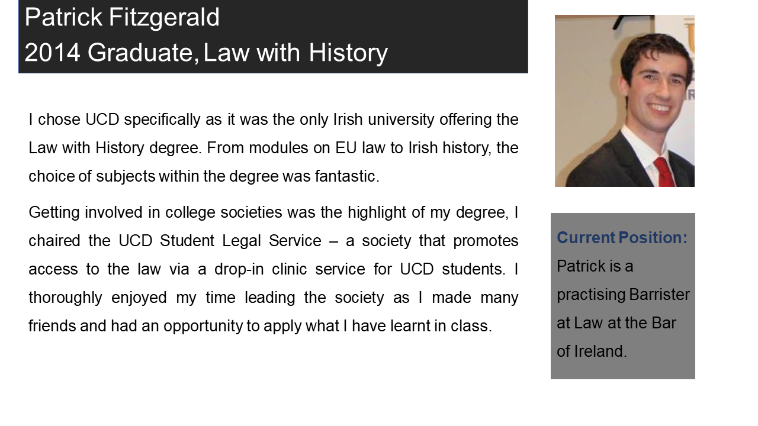Click the line starting "thoroughly enjoyed my time"
Screen dimensions: 758x426
(273, 297)
